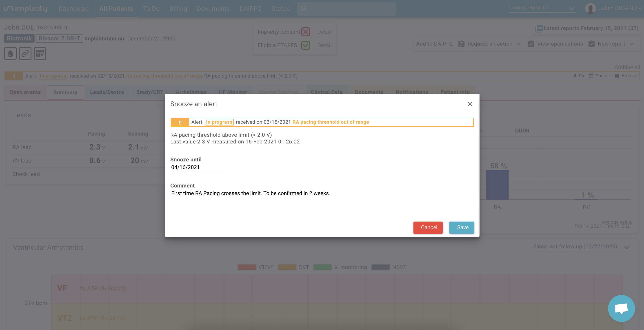644x330 pixels.
Task: Click Cancel in the snooze dialog
Action: [x=428, y=228]
